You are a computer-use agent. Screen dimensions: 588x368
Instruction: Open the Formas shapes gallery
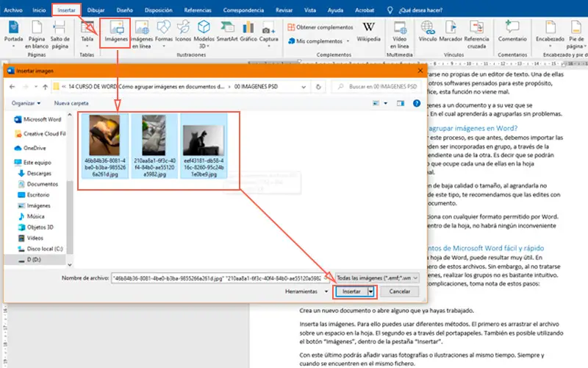(x=163, y=34)
